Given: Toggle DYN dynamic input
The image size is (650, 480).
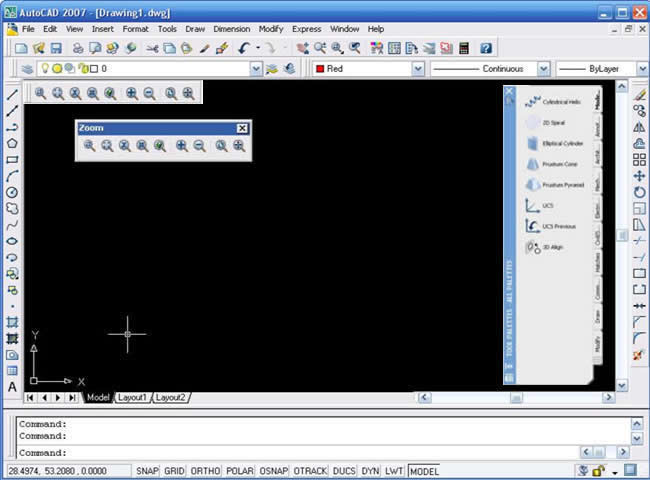Looking at the screenshot, I should 370,471.
